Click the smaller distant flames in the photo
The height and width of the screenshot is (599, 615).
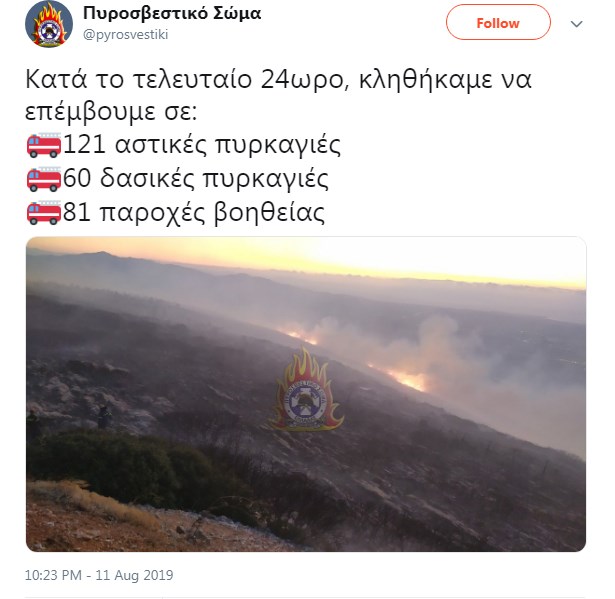tap(300, 336)
